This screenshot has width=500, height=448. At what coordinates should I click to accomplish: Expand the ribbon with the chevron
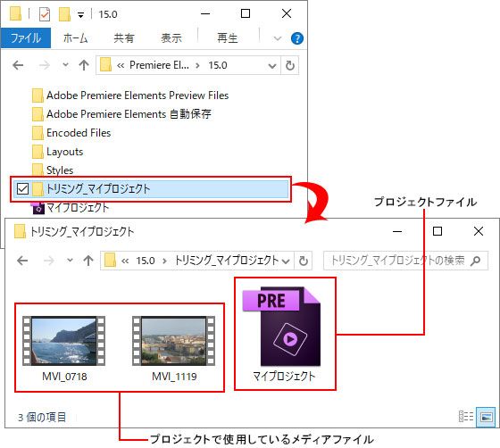[278, 39]
